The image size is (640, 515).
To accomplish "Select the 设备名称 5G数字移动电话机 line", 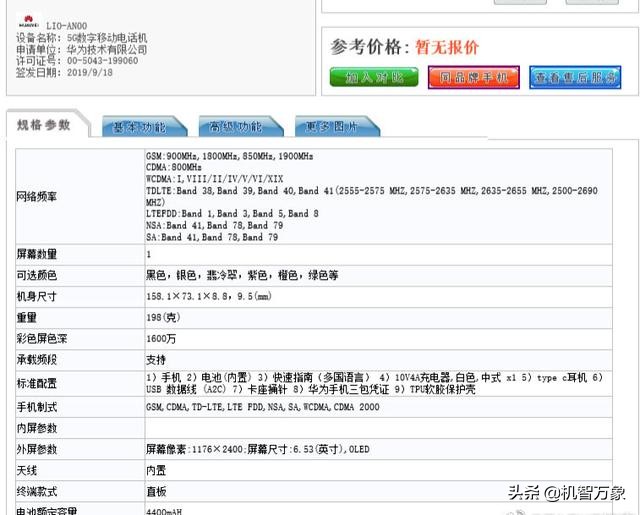I will 82,38.
